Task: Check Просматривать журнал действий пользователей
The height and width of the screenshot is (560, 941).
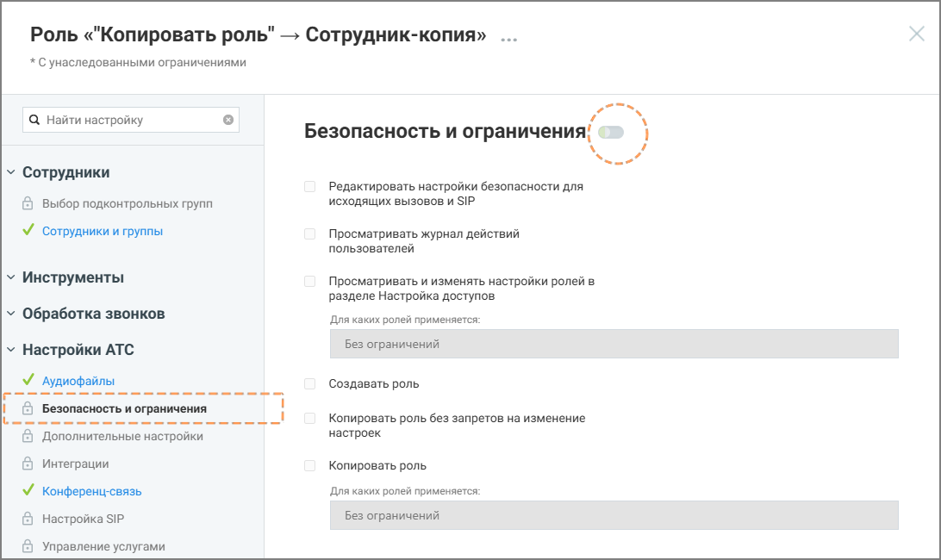Action: (x=309, y=234)
